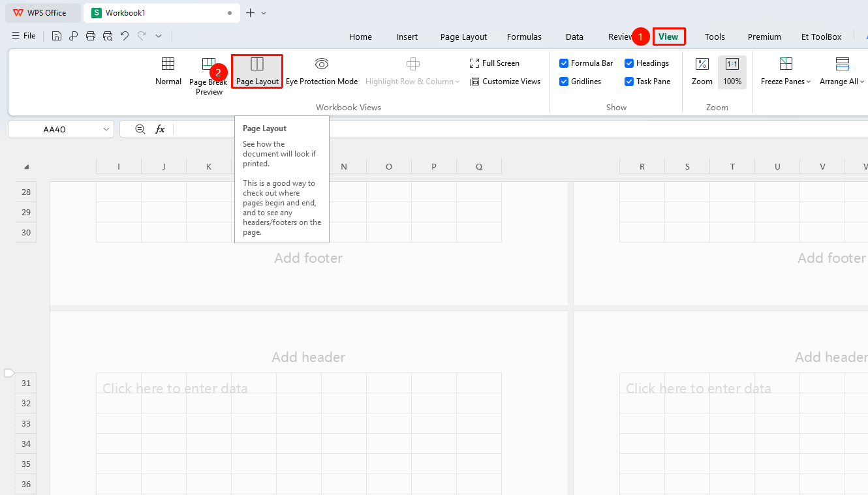Viewport: 868px width, 495px height.
Task: Click the fx insert function icon
Action: click(160, 129)
